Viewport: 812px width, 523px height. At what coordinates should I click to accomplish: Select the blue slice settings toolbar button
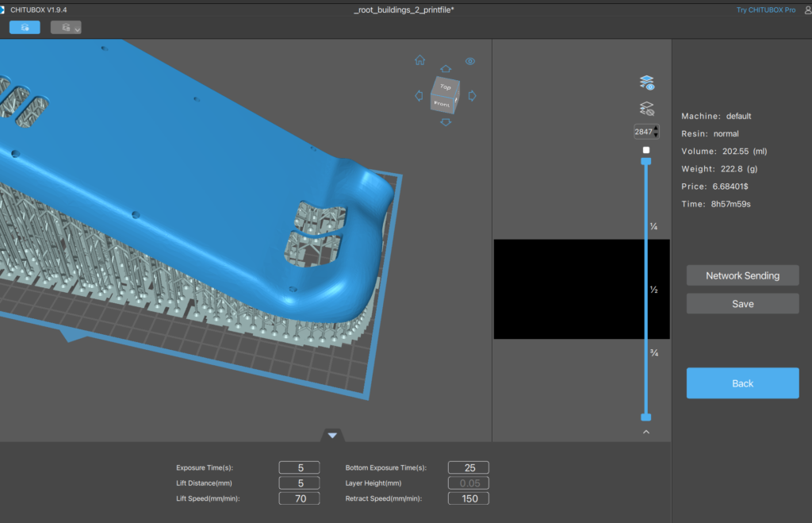25,27
